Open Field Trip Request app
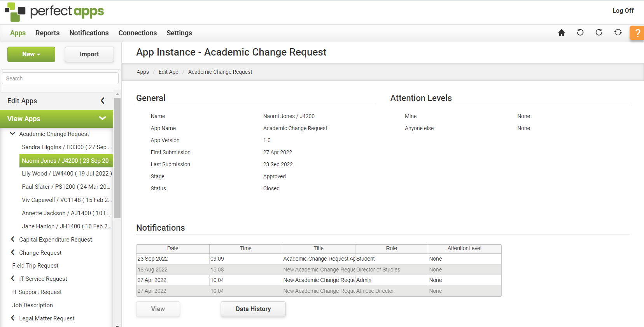Image resolution: width=644 pixels, height=327 pixels. [35, 266]
